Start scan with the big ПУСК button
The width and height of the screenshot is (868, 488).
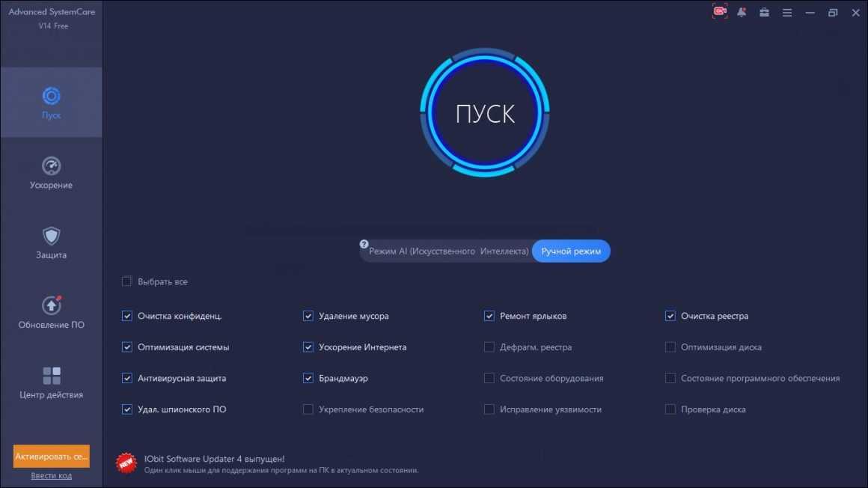click(485, 113)
